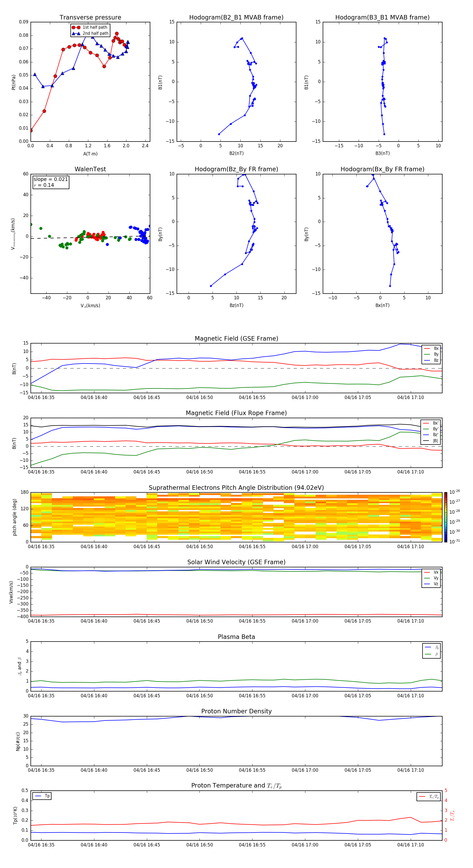Click the Solar Wind Velocity (GSE Frame) title

point(236,562)
